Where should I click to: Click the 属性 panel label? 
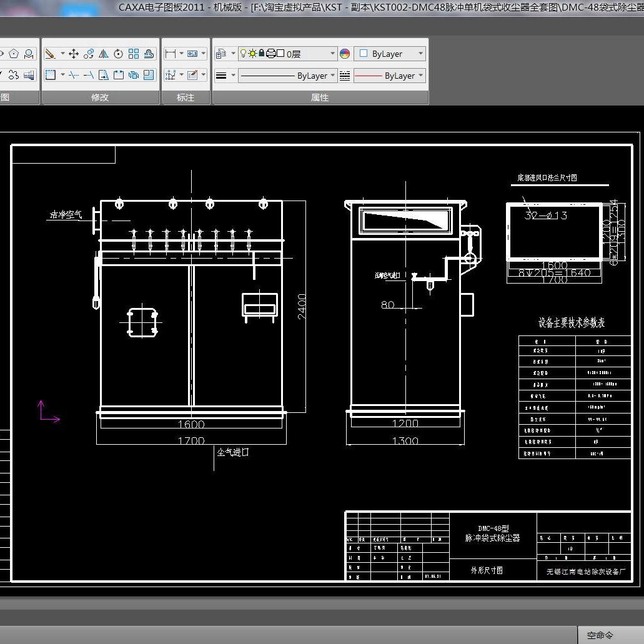[320, 97]
